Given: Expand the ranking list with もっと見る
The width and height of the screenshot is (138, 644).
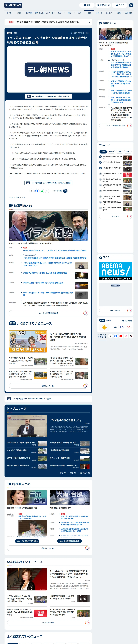Looking at the screenshot, I should [115, 216].
